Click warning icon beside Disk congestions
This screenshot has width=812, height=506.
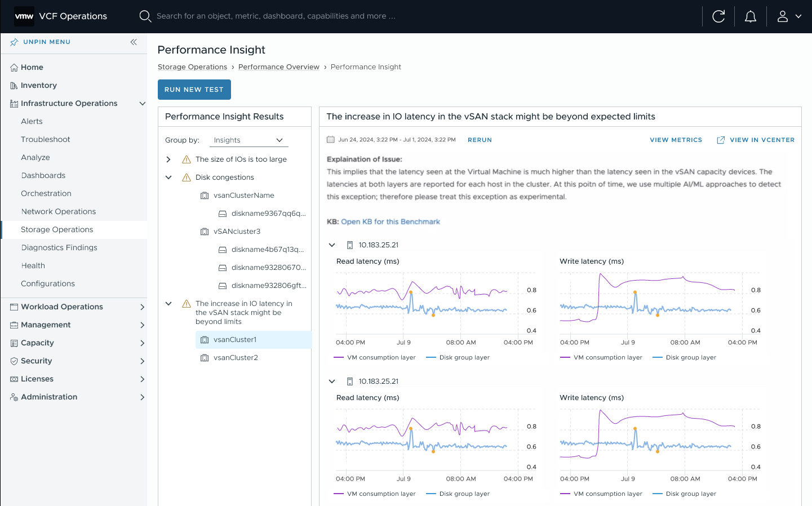(x=187, y=177)
